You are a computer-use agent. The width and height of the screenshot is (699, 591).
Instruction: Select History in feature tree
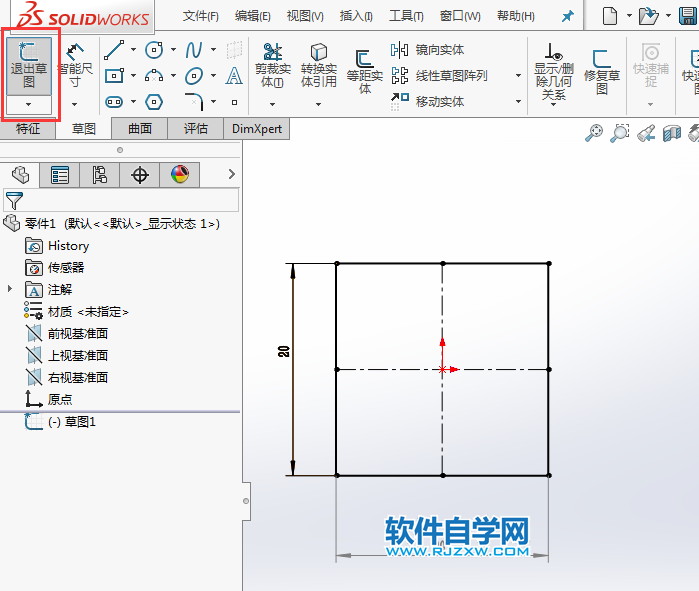[x=69, y=246]
